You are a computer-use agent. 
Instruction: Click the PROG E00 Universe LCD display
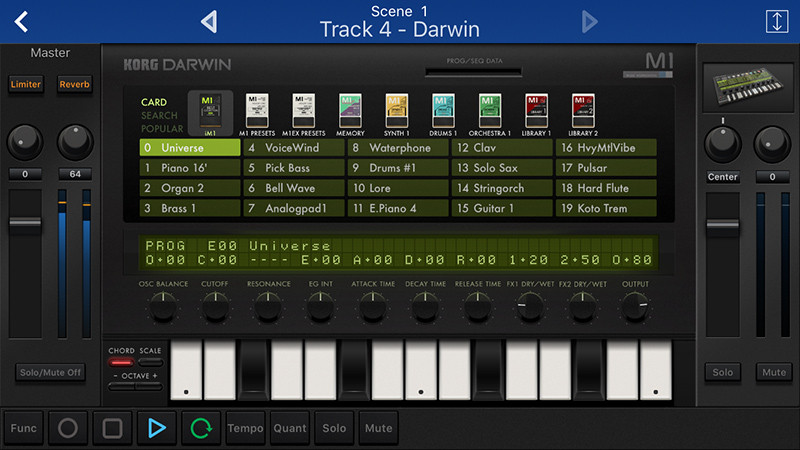pyautogui.click(x=399, y=253)
